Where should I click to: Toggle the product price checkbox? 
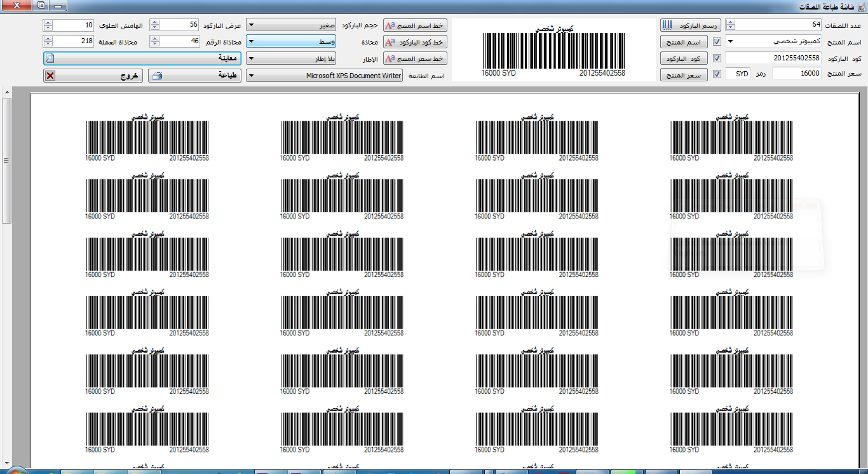pyautogui.click(x=717, y=74)
